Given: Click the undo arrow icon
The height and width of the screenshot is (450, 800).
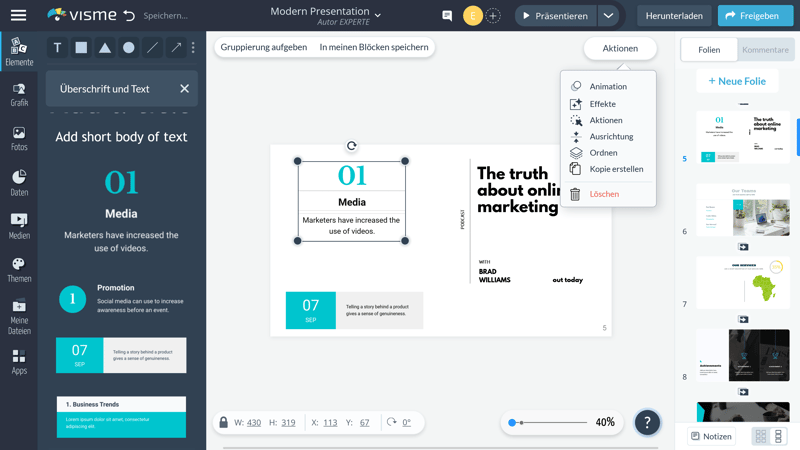Looking at the screenshot, I should (x=129, y=16).
